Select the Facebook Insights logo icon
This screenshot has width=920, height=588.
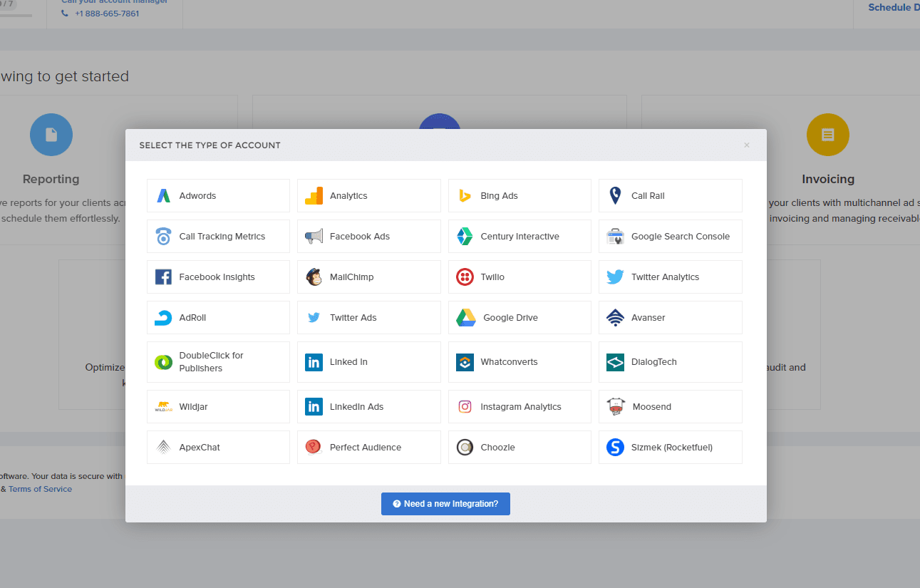(163, 277)
